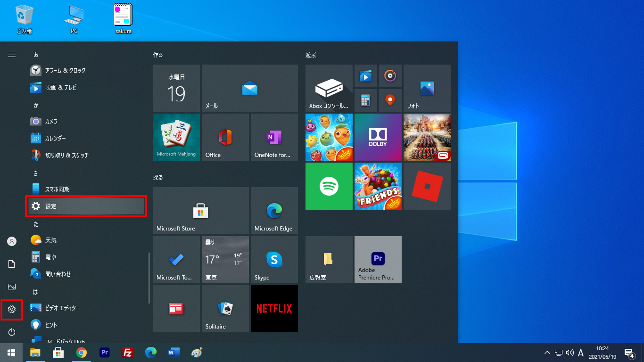Open Documents icon on the Start rail
The height and width of the screenshot is (362, 644).
point(12,264)
